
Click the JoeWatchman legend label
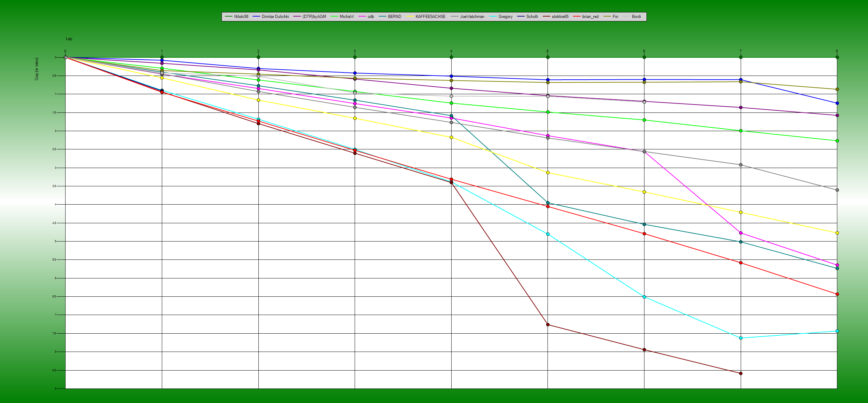(x=472, y=16)
